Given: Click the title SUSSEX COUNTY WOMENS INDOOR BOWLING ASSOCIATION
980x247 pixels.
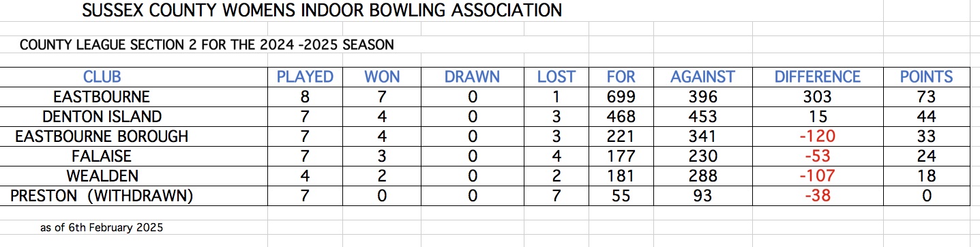Looking at the screenshot, I should coord(322,11).
